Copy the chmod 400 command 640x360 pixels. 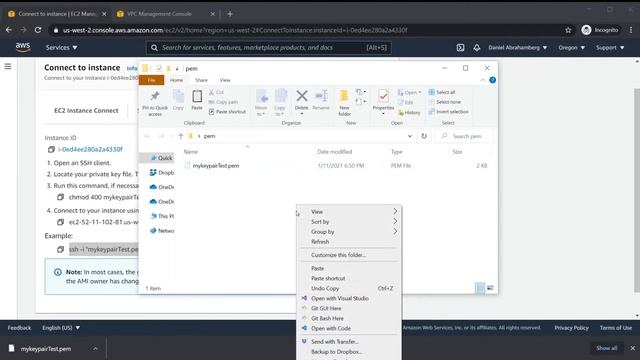(x=60, y=197)
